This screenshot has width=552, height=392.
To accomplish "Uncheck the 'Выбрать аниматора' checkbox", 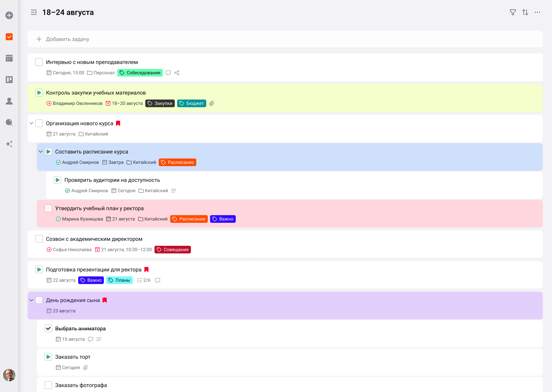I will (48, 329).
